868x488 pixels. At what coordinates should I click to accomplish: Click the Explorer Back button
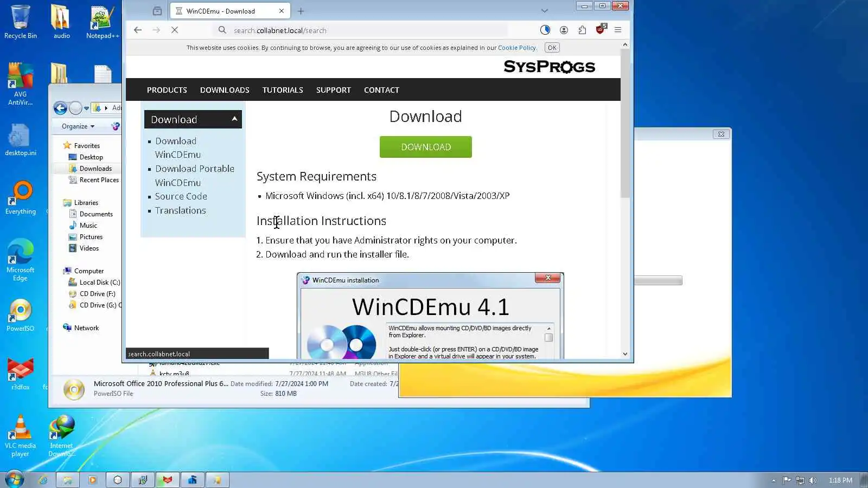(60, 108)
